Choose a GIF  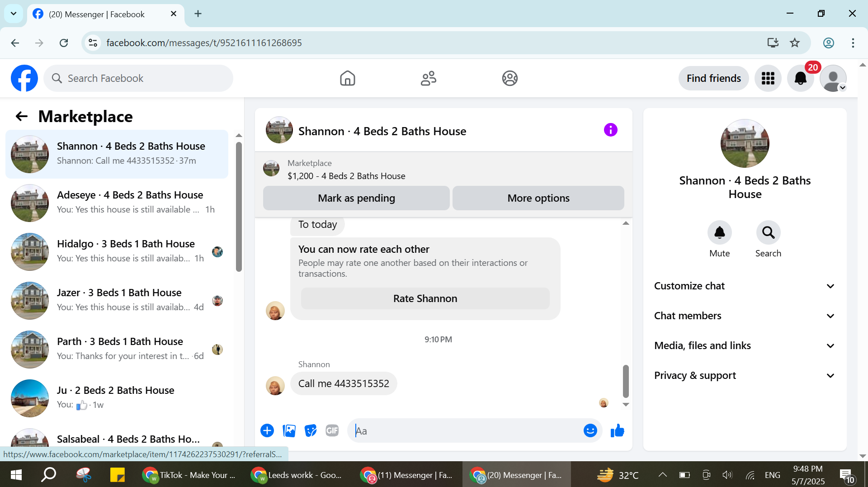pyautogui.click(x=332, y=431)
